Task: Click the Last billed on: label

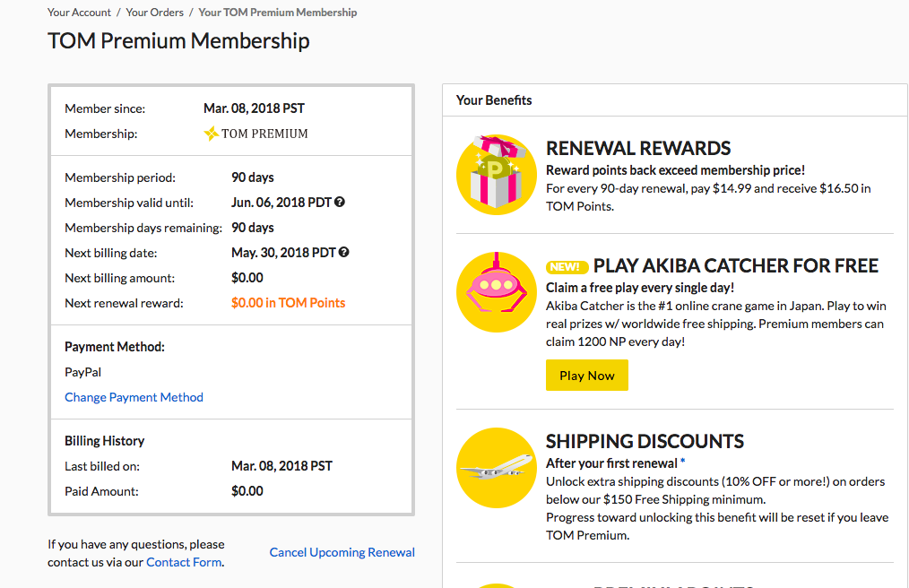Action: [102, 466]
